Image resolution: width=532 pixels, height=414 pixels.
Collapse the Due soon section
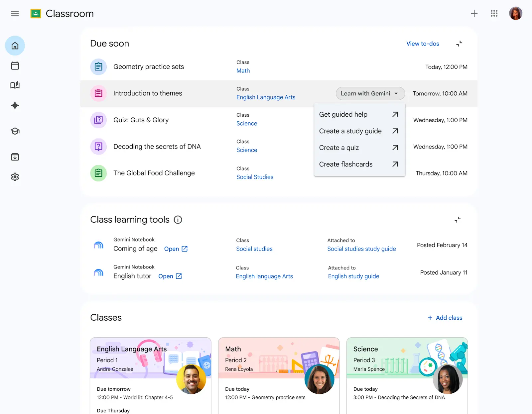459,44
